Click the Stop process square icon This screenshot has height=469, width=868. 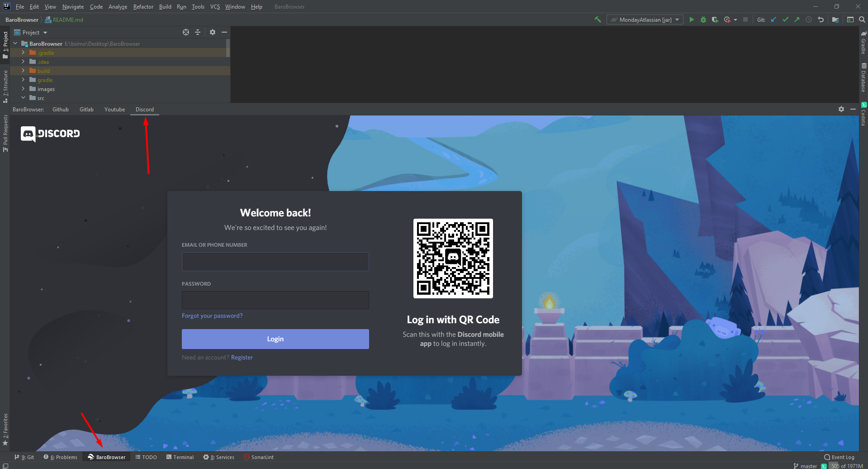point(745,19)
